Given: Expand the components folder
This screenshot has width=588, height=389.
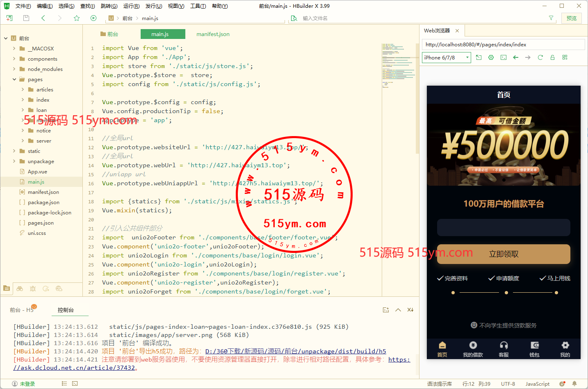Looking at the screenshot, I should pyautogui.click(x=14, y=59).
